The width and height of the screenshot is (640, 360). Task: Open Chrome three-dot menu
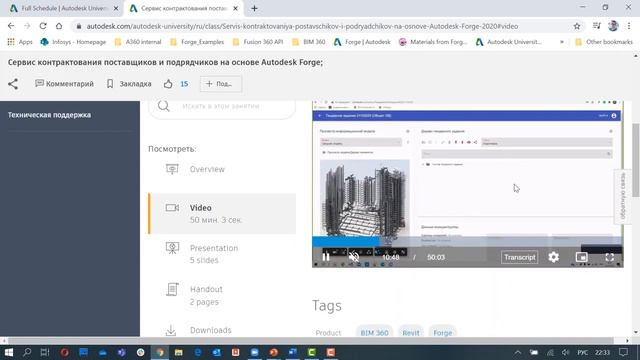tap(629, 26)
